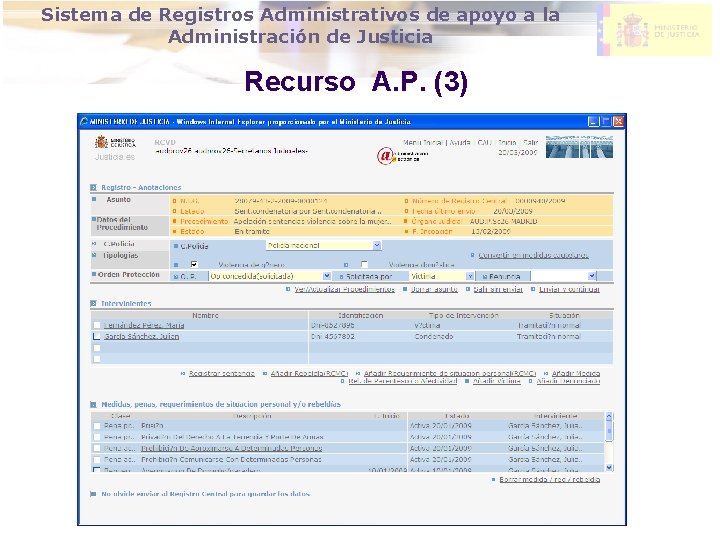Viewport: 720px width, 540px height.
Task: Open the Solicitada por dropdown showing Víctima
Action: click(441, 276)
